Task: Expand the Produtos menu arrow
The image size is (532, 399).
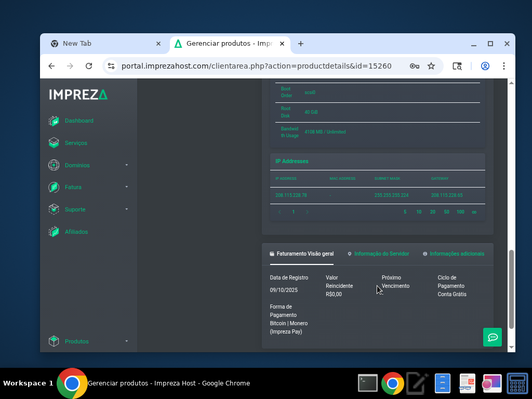Action: coord(127,341)
